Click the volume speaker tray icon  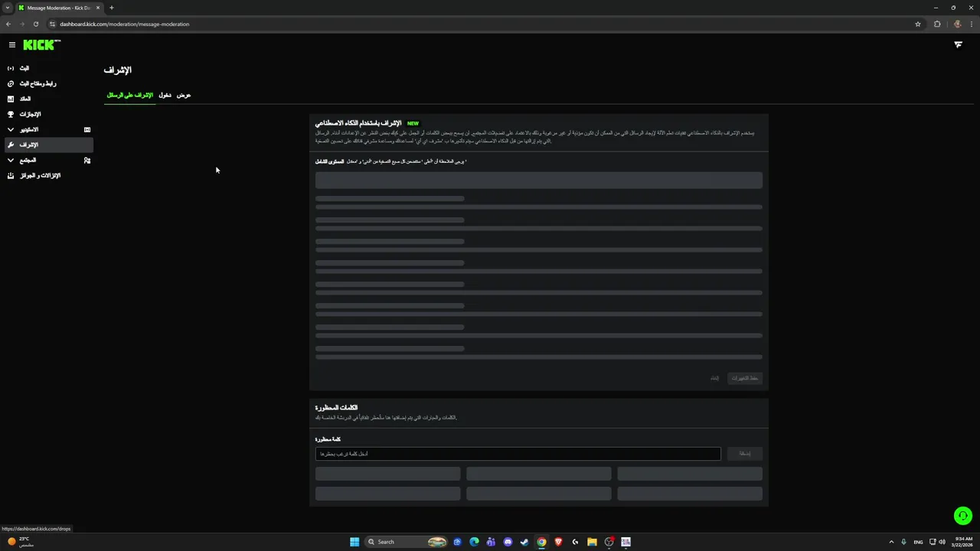point(942,542)
